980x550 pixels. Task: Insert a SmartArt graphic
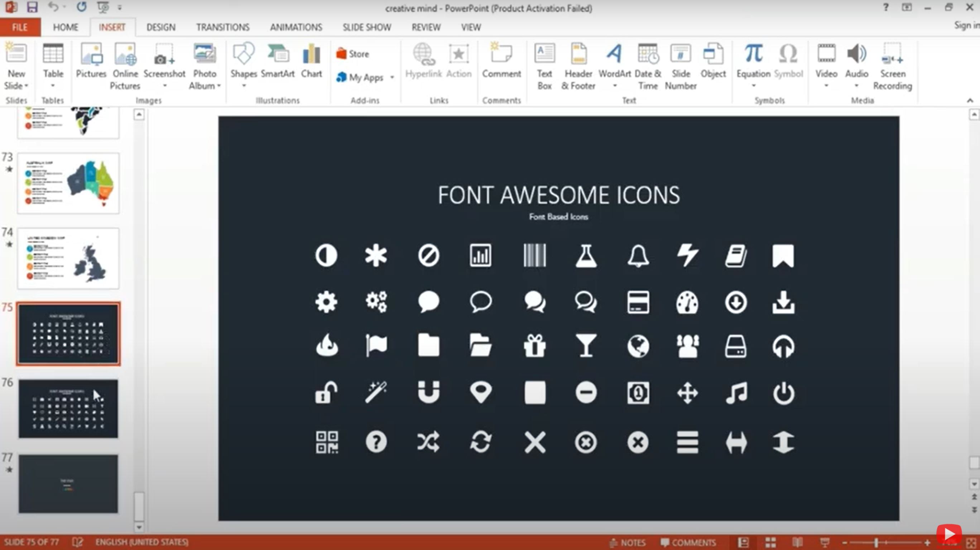278,63
